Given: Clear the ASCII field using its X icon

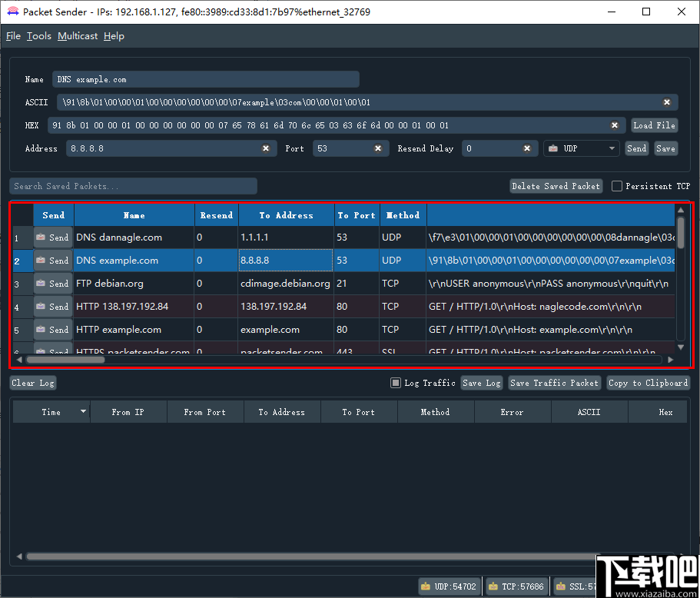Looking at the screenshot, I should pos(667,102).
